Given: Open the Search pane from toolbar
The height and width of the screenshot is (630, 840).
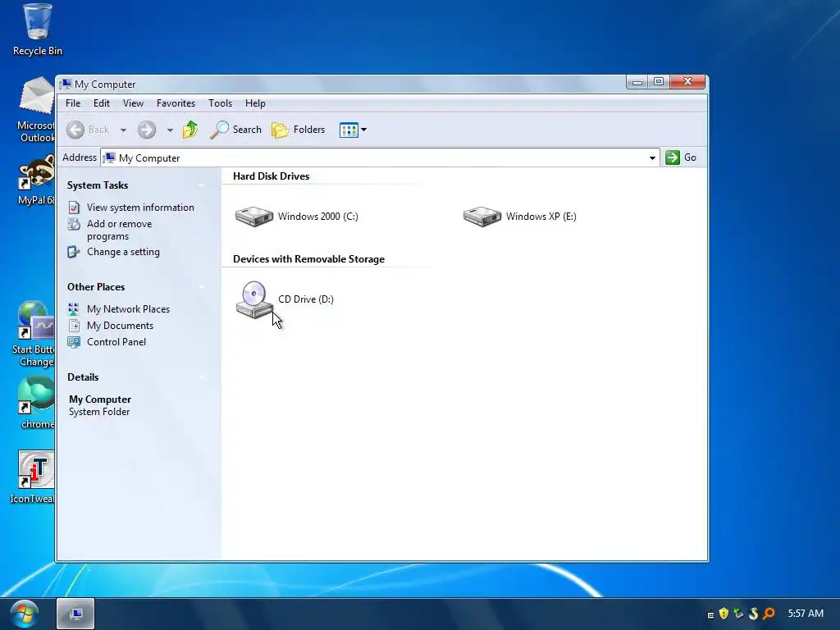Looking at the screenshot, I should (235, 130).
